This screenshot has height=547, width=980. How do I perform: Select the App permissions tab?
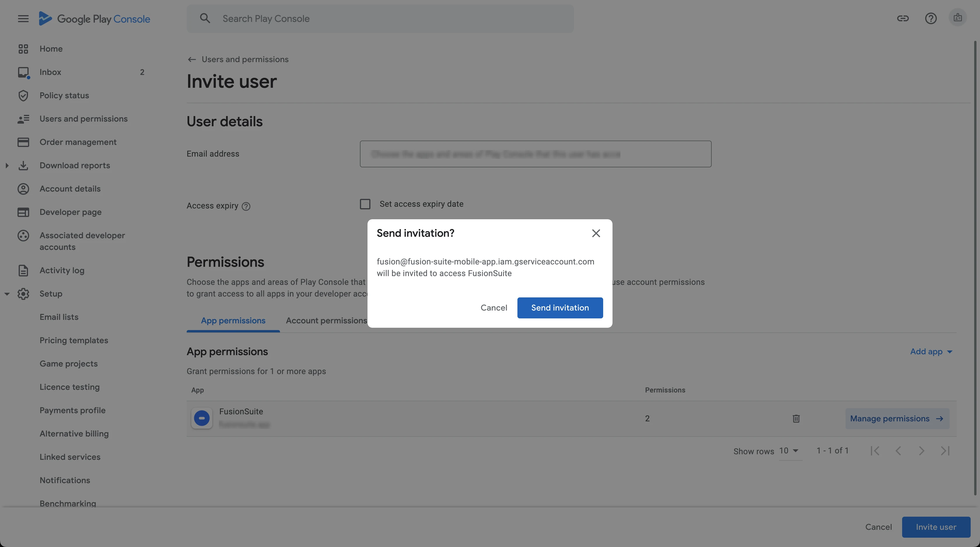(233, 321)
